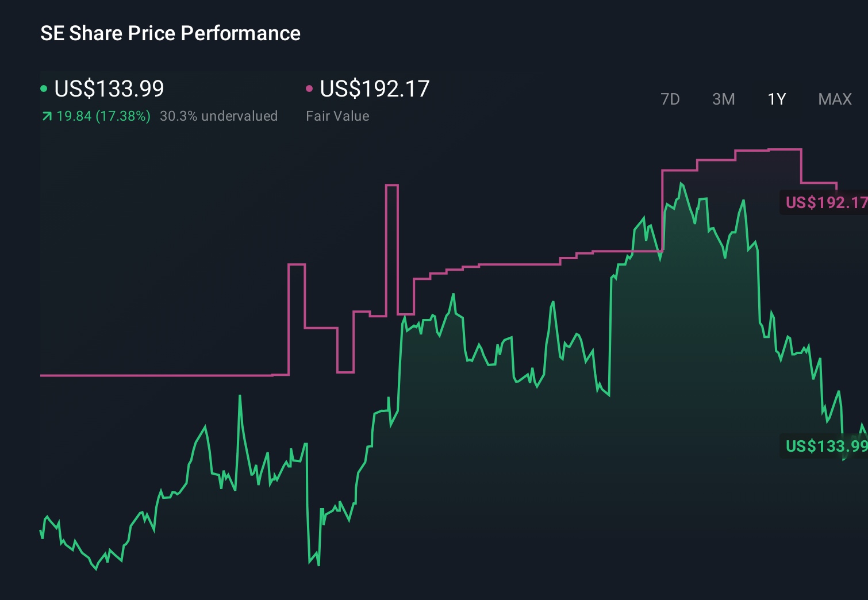
Task: Select the 1Y tab
Action: click(776, 99)
